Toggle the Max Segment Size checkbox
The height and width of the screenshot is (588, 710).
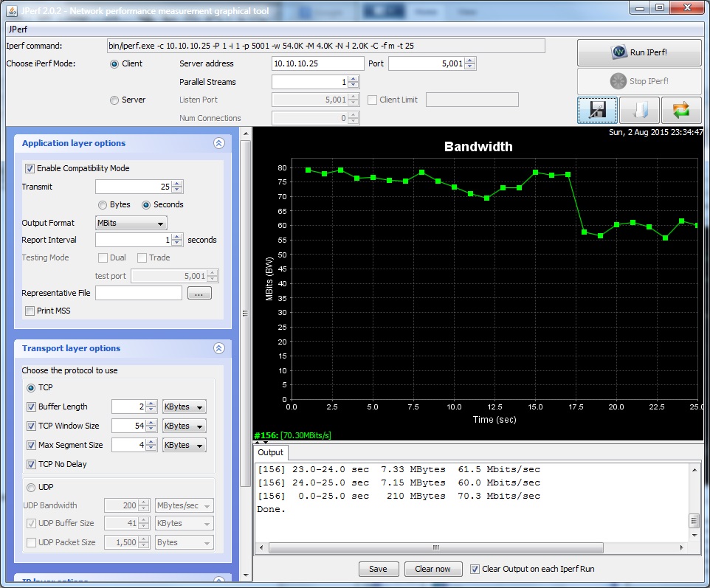31,445
